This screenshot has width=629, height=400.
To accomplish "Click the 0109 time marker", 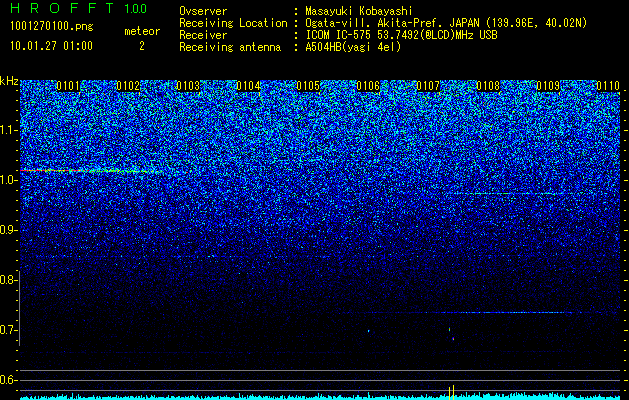I will pyautogui.click(x=548, y=86).
